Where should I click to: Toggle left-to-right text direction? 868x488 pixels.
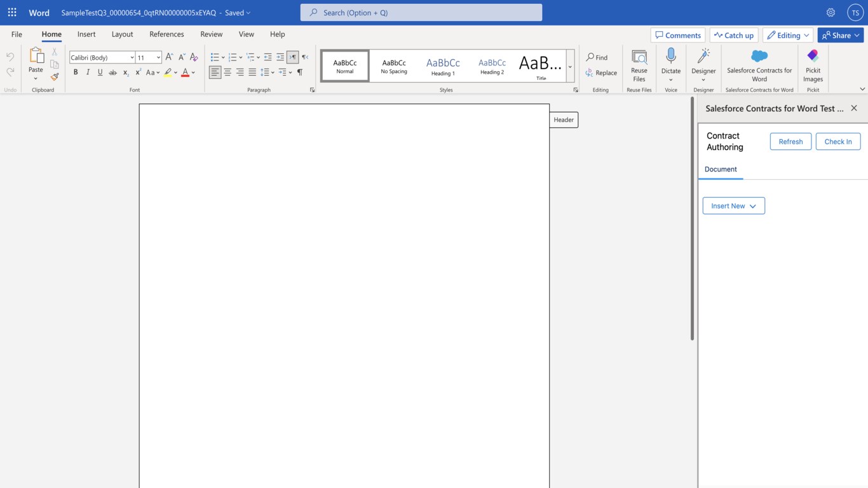(x=293, y=57)
